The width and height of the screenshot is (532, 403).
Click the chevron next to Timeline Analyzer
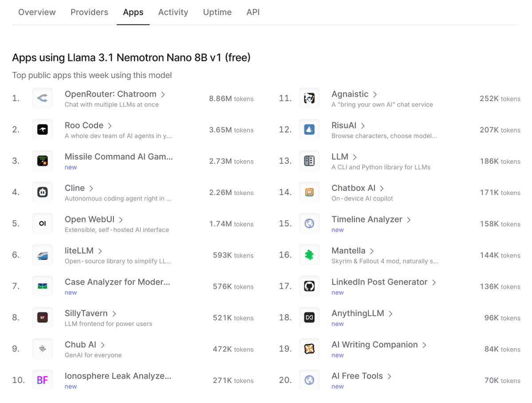pos(409,220)
